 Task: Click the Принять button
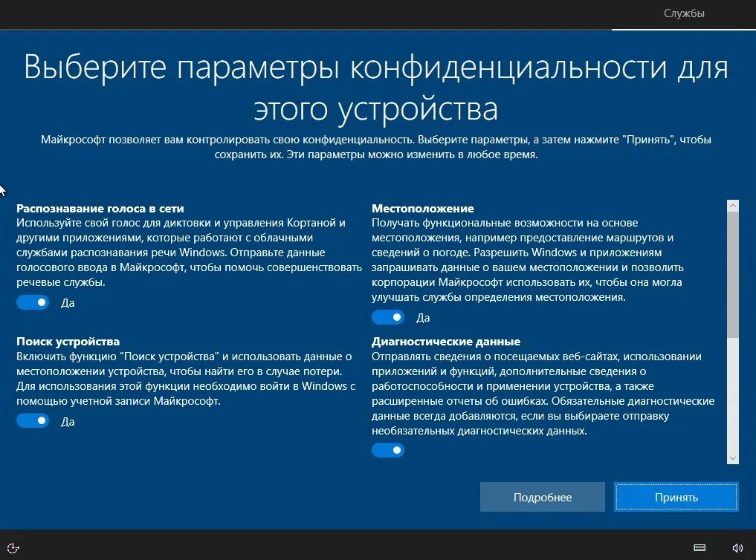click(x=676, y=497)
